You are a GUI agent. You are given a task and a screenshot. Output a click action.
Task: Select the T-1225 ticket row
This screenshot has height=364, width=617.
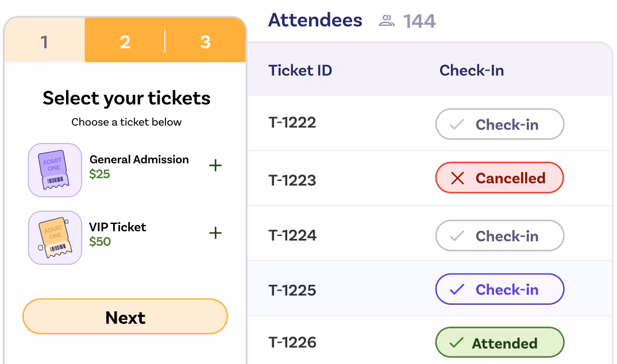click(x=430, y=288)
